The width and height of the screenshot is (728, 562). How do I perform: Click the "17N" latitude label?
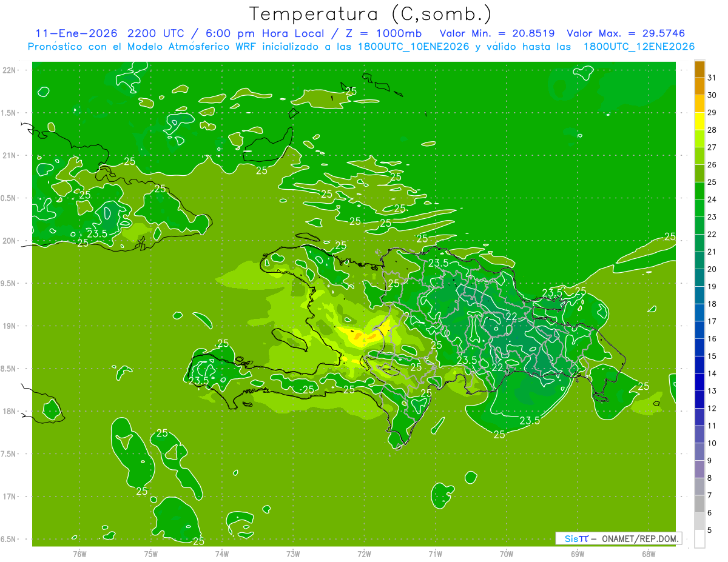(10, 497)
